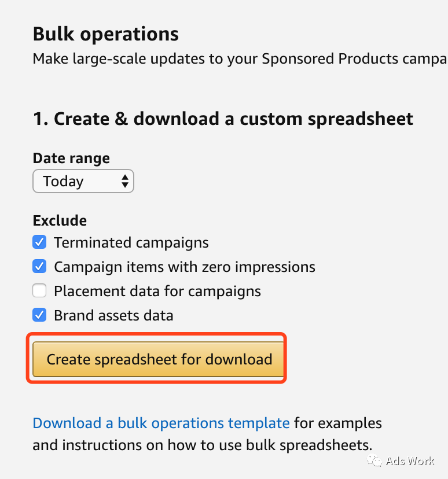The height and width of the screenshot is (479, 448).
Task: Open Download a bulk operations template link
Action: (161, 423)
